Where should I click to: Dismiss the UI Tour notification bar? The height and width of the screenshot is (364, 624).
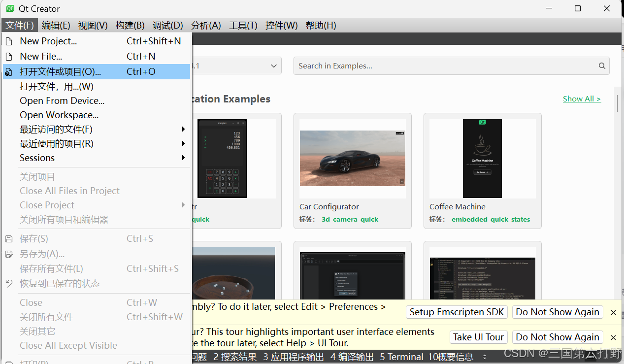coord(613,337)
